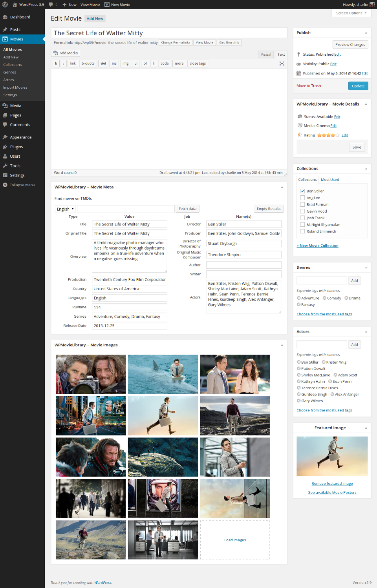Viewport: 377px width, 588px height.
Task: Open Plugins from the sidebar menu
Action: (x=16, y=147)
